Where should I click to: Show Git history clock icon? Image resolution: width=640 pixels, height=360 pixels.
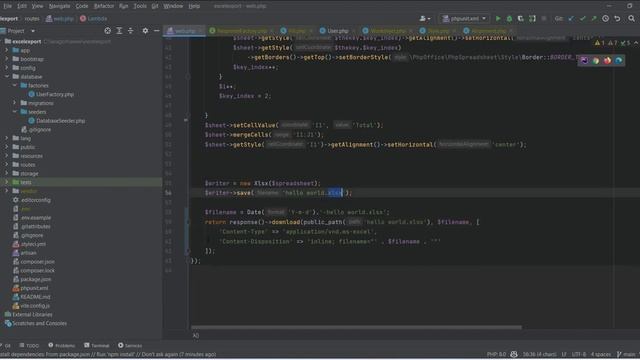tap(606, 18)
